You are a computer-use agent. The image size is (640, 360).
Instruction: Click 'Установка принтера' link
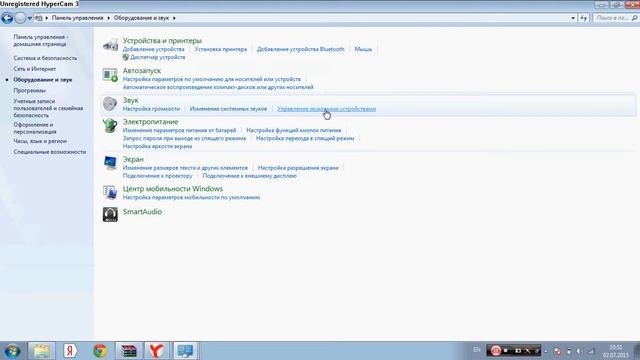[220, 49]
